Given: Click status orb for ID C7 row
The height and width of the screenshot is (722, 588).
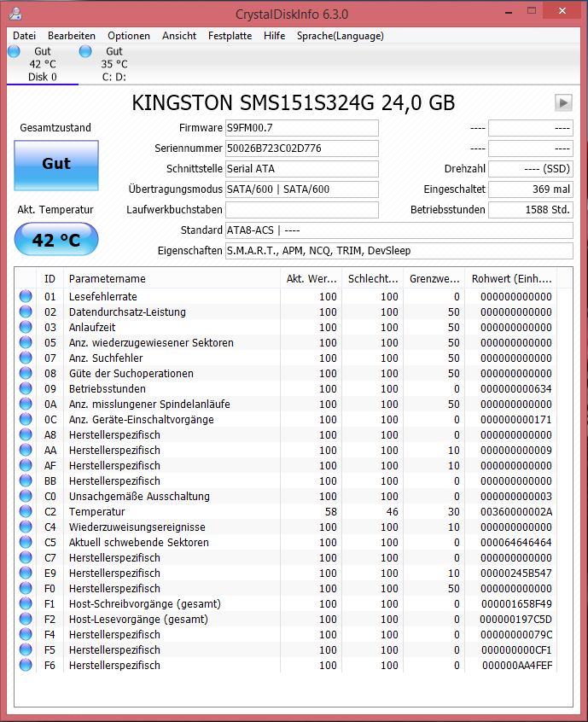Looking at the screenshot, I should [x=26, y=557].
